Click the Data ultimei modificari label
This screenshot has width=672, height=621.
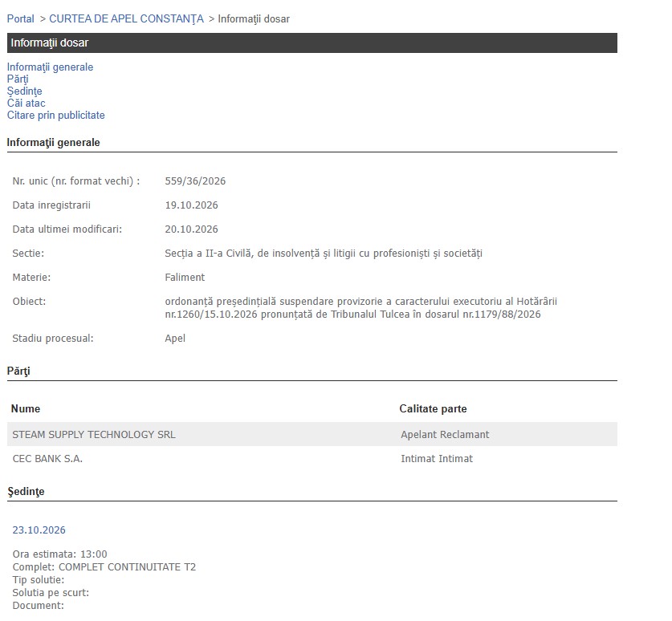[67, 229]
